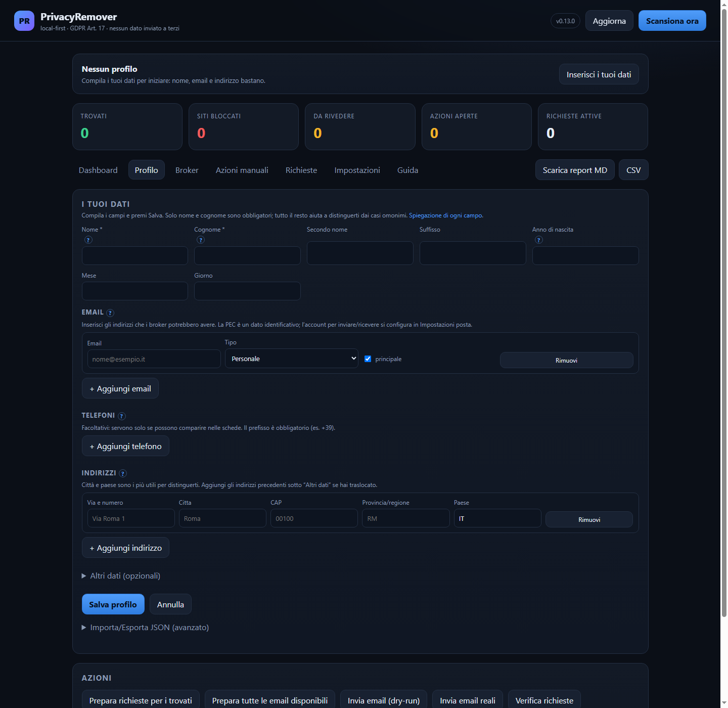
Task: Click the Email field with nome@esempio.it placeholder
Action: click(154, 359)
